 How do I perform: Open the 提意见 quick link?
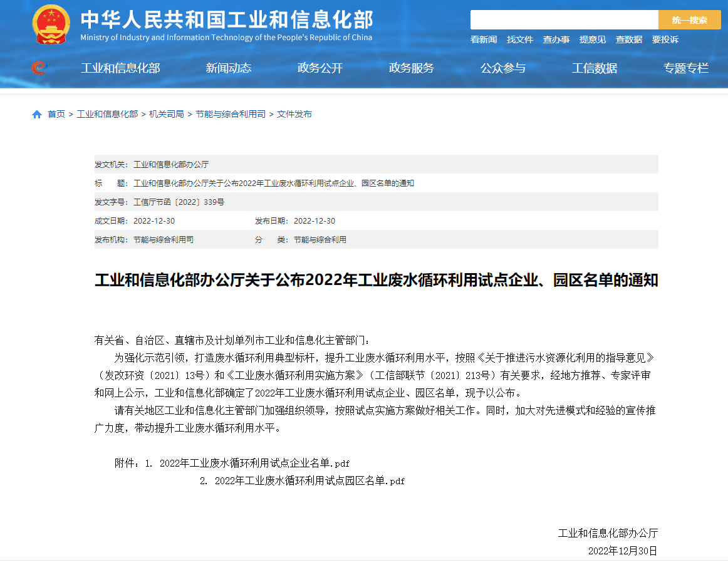point(593,39)
